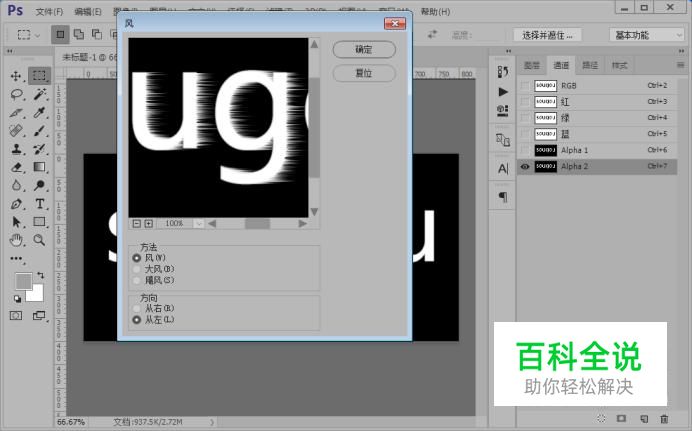Toggle Quick Mask mode
Viewport: 692px width, 431px height.
16,315
